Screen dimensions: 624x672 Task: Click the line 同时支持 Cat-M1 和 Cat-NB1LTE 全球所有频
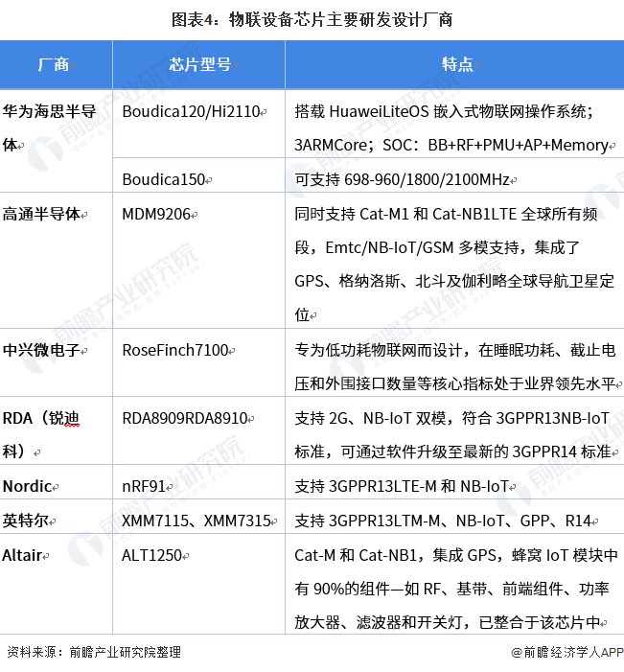pos(446,214)
